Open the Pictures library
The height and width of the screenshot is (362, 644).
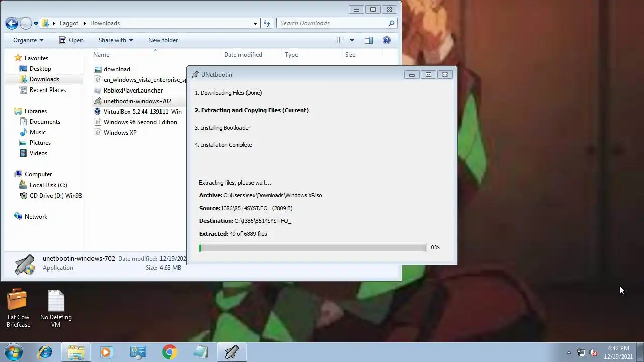(40, 143)
